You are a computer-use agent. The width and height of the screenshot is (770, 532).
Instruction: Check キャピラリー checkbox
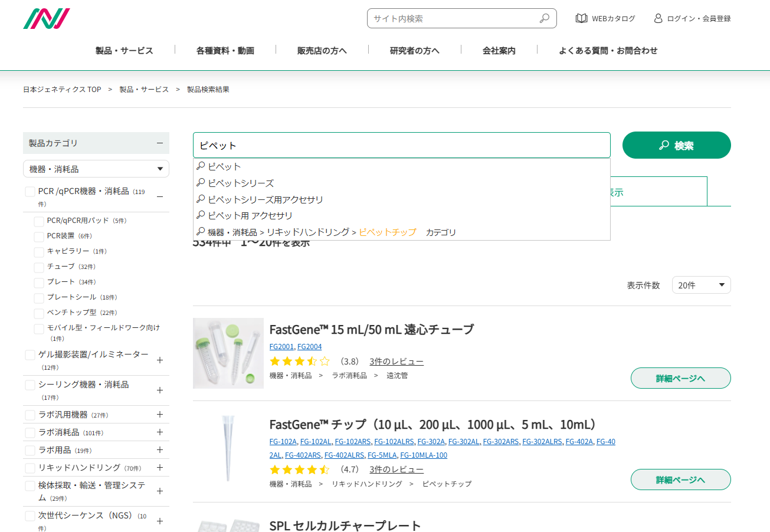coord(39,252)
